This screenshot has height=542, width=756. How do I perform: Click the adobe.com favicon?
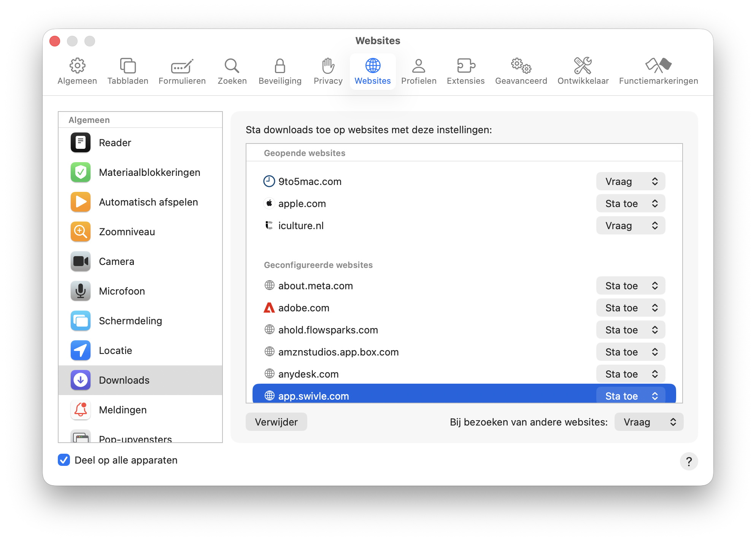(269, 308)
